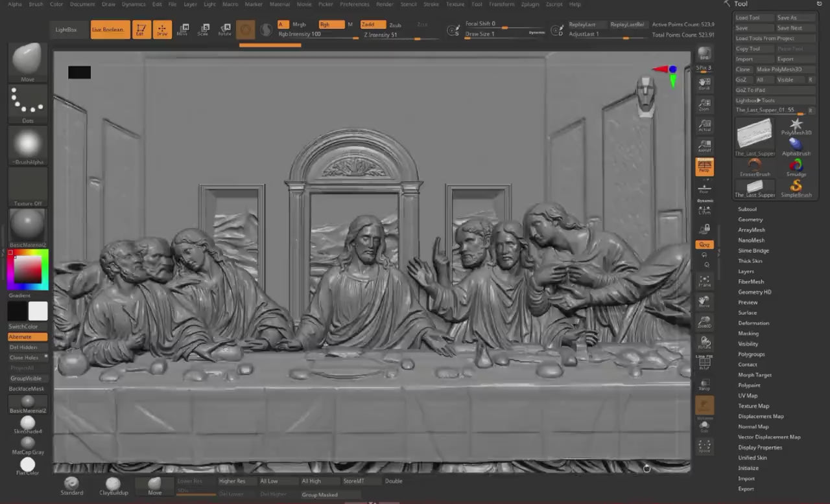Click the Actual size icon
The image size is (830, 504).
coord(704,126)
